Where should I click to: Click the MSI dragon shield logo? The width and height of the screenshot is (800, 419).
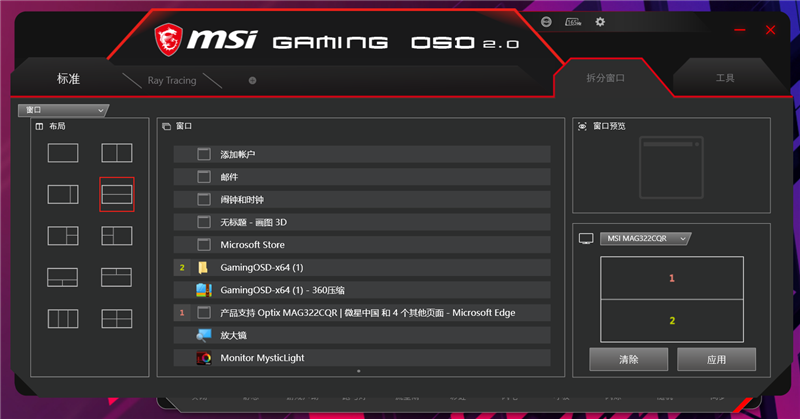pyautogui.click(x=168, y=39)
